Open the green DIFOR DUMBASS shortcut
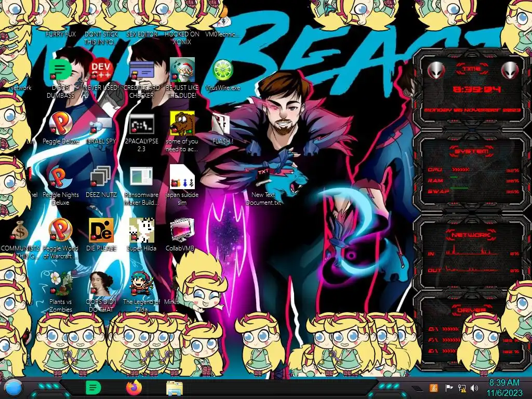Viewport: 532px width, 399px height. [60, 70]
